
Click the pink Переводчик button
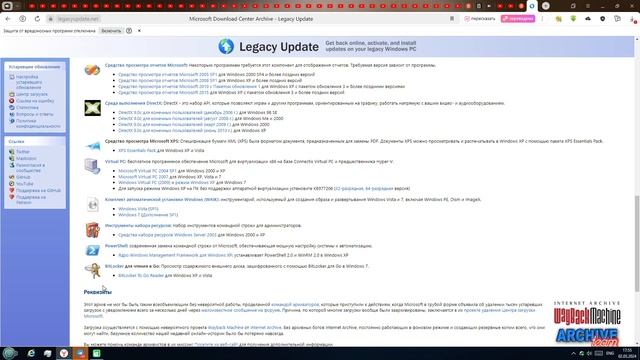(518, 19)
